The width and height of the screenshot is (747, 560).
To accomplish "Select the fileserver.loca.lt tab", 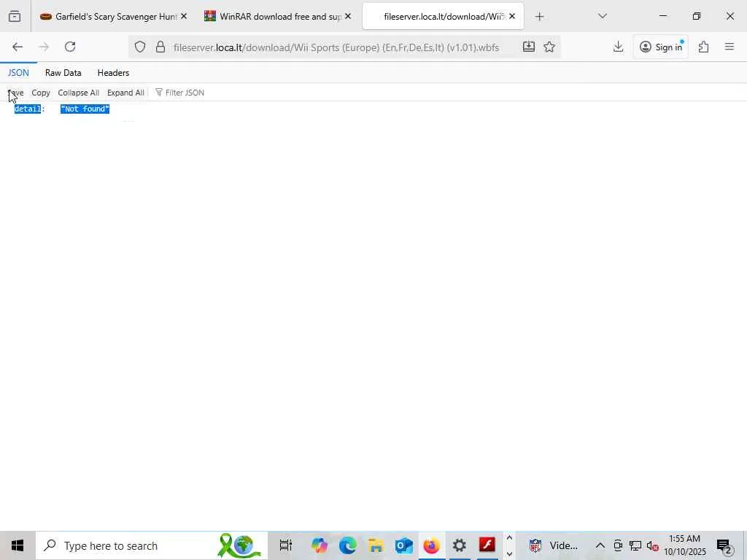I will pos(443,17).
